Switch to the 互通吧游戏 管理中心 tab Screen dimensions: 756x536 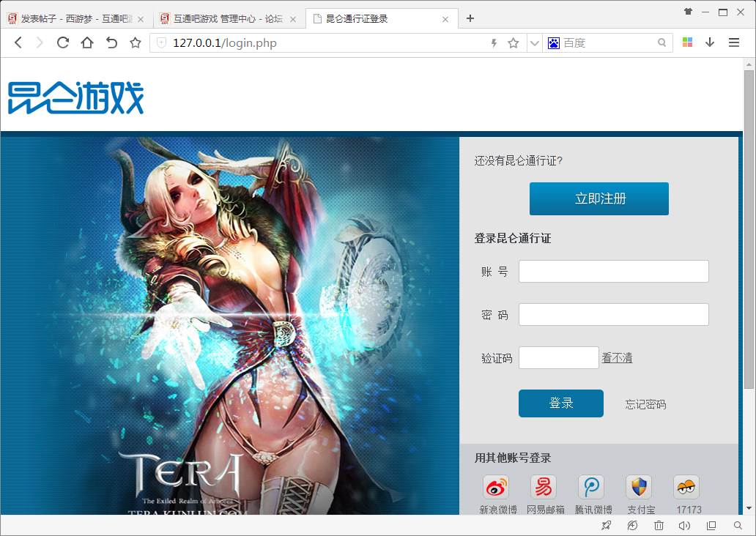click(228, 19)
